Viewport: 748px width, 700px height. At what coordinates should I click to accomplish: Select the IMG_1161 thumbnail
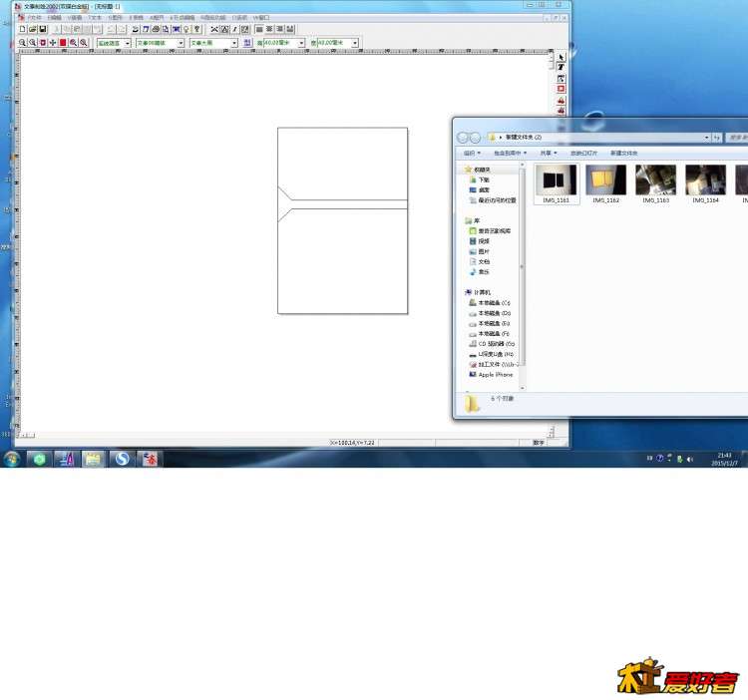point(555,180)
